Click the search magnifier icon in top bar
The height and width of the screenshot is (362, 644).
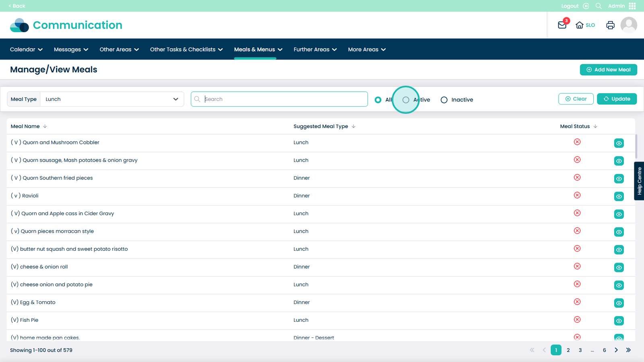(599, 6)
